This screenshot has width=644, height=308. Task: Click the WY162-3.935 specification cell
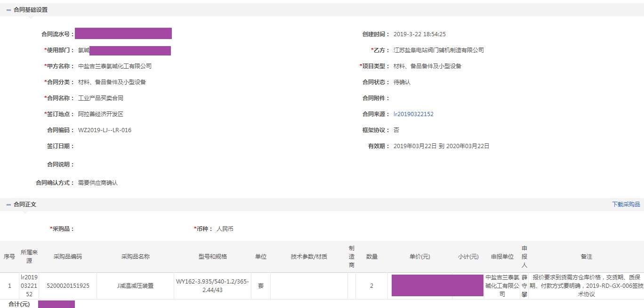(x=212, y=286)
